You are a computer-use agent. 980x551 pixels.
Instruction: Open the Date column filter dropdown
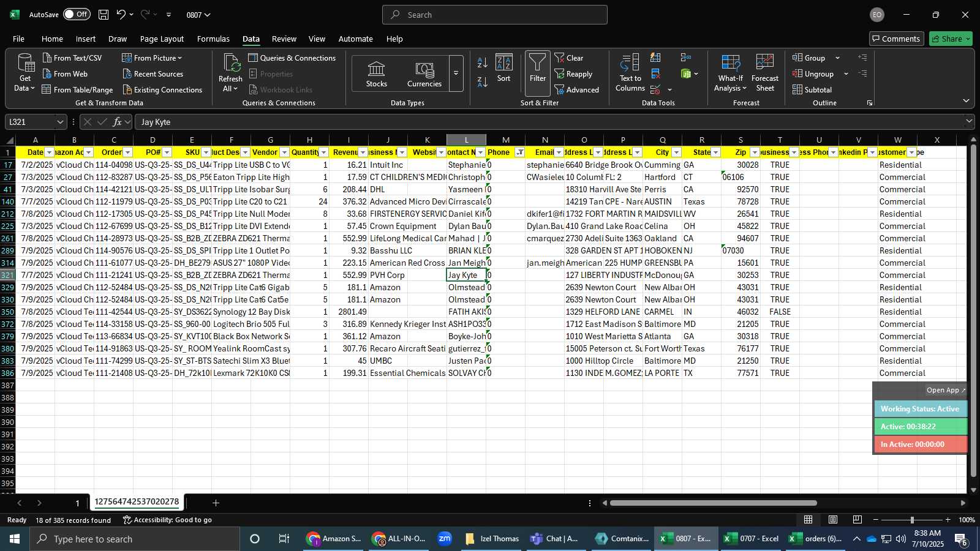click(x=50, y=152)
